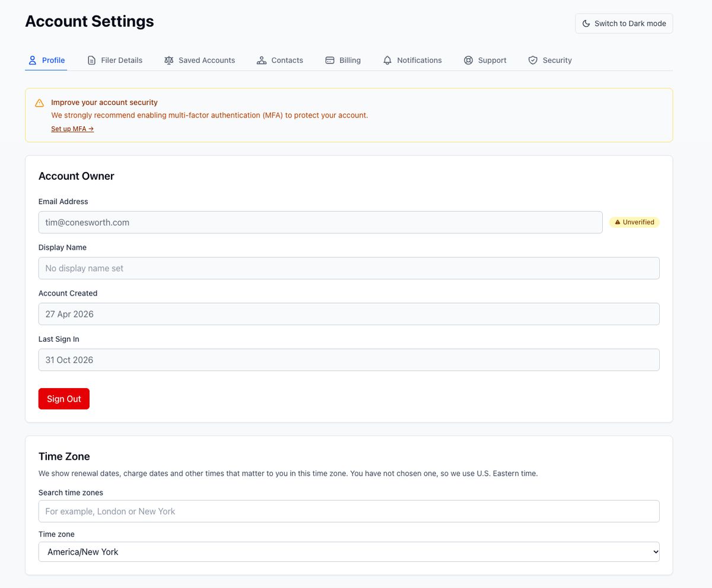Click Switch to Dark mode button

[x=624, y=24]
